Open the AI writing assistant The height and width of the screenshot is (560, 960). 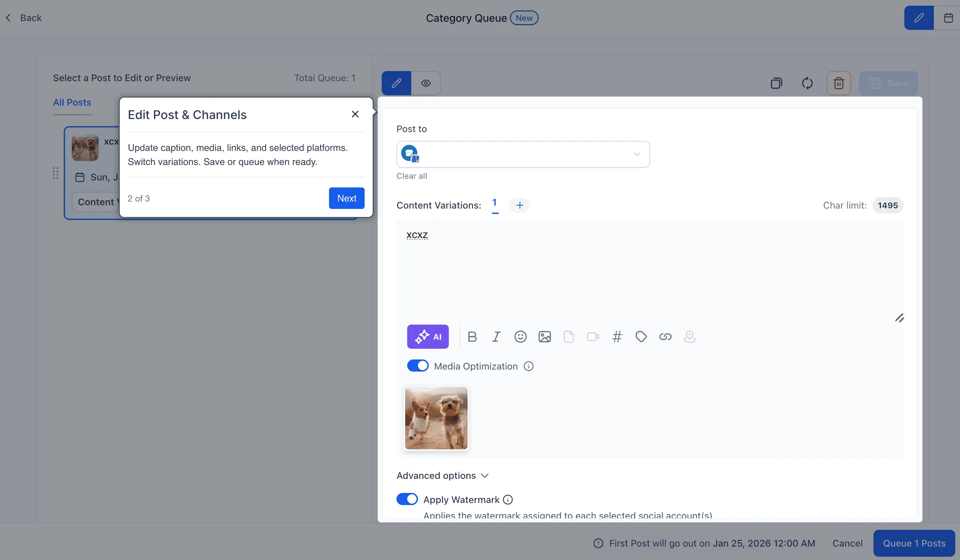coord(428,336)
